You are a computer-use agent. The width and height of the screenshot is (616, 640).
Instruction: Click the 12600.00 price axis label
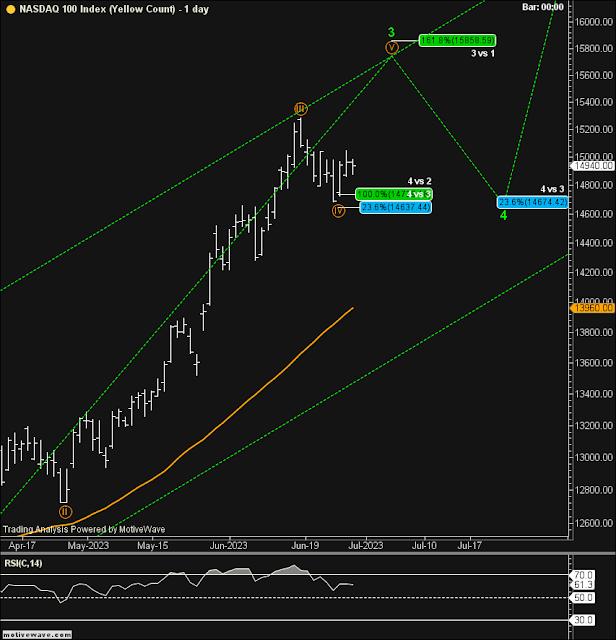click(594, 523)
